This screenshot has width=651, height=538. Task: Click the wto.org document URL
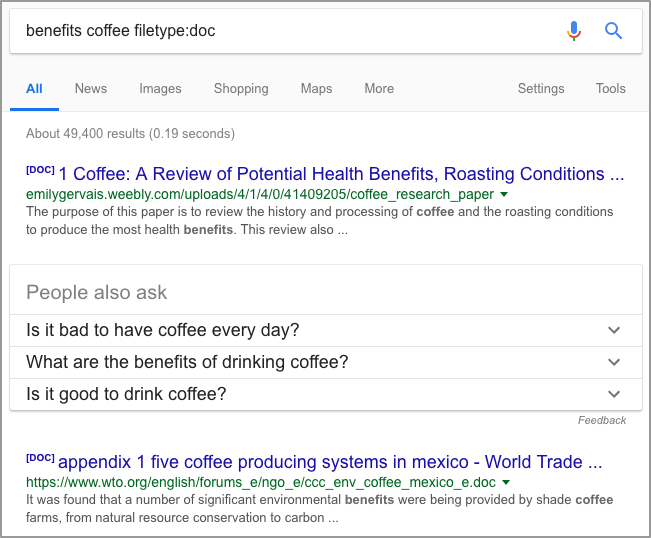coord(261,482)
